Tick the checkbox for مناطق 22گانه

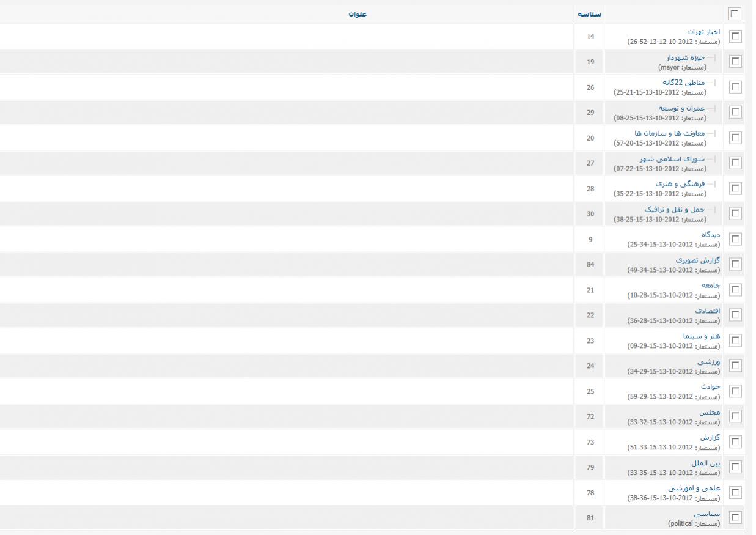[x=736, y=87]
